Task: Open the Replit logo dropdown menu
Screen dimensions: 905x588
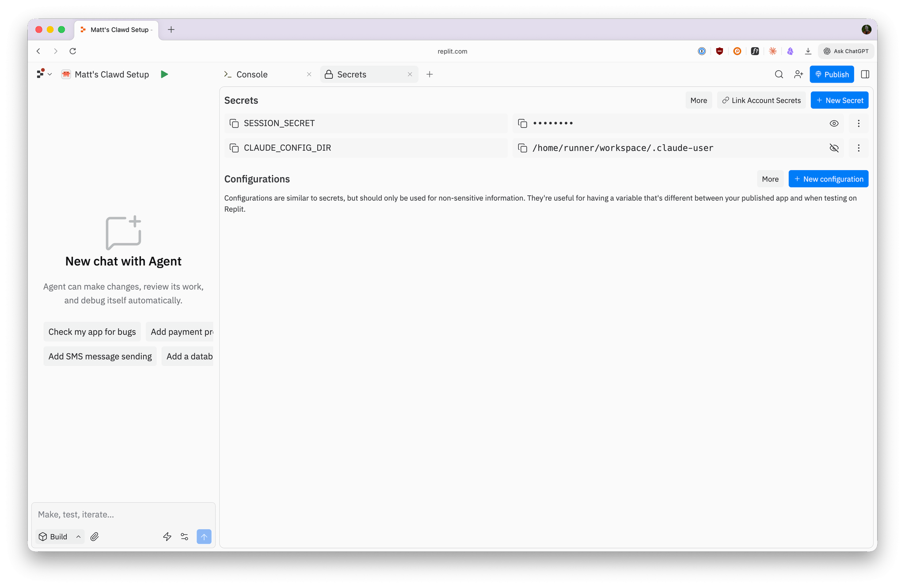Action: 44,74
